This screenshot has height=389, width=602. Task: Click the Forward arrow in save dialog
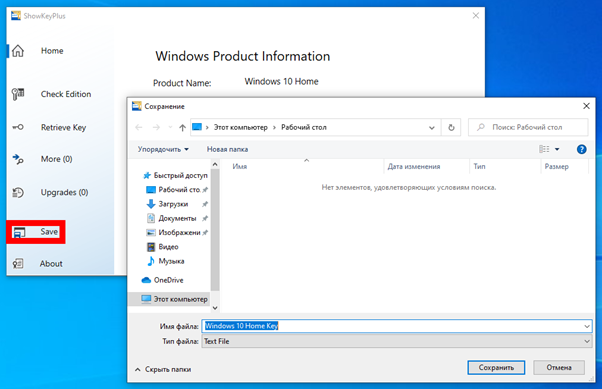pos(156,127)
